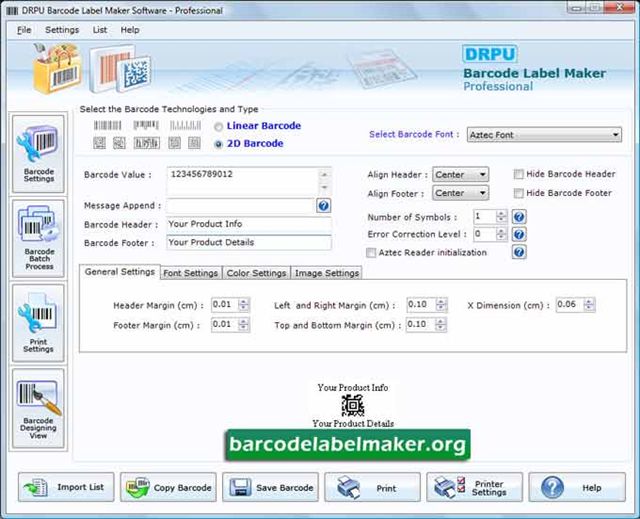Open Printer Settings button

475,487
